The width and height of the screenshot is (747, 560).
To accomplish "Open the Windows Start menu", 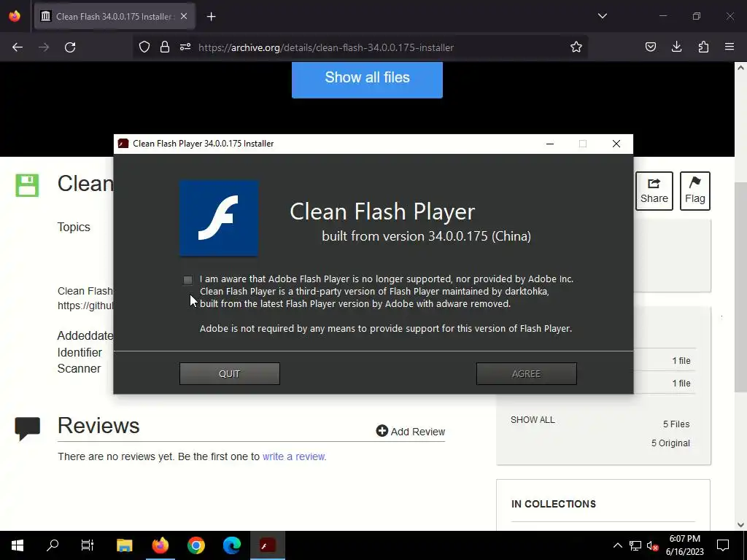I will [x=18, y=545].
